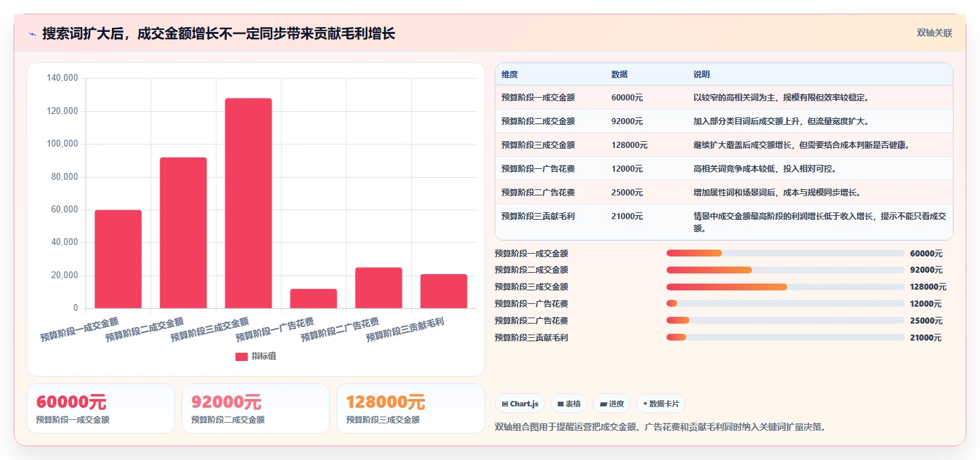Click the 25000元 progress bar for 预算阶段二广告花费
Viewport: 980px width, 460px height.
(785, 320)
